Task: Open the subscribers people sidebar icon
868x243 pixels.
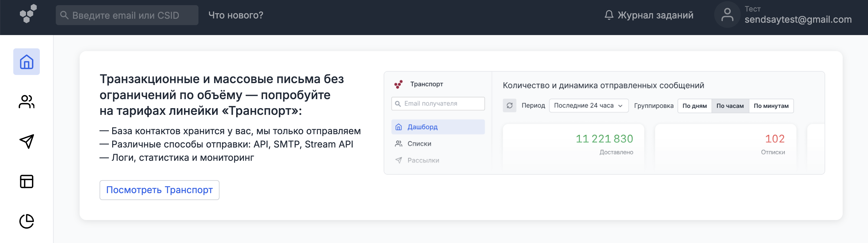Action: tap(26, 102)
